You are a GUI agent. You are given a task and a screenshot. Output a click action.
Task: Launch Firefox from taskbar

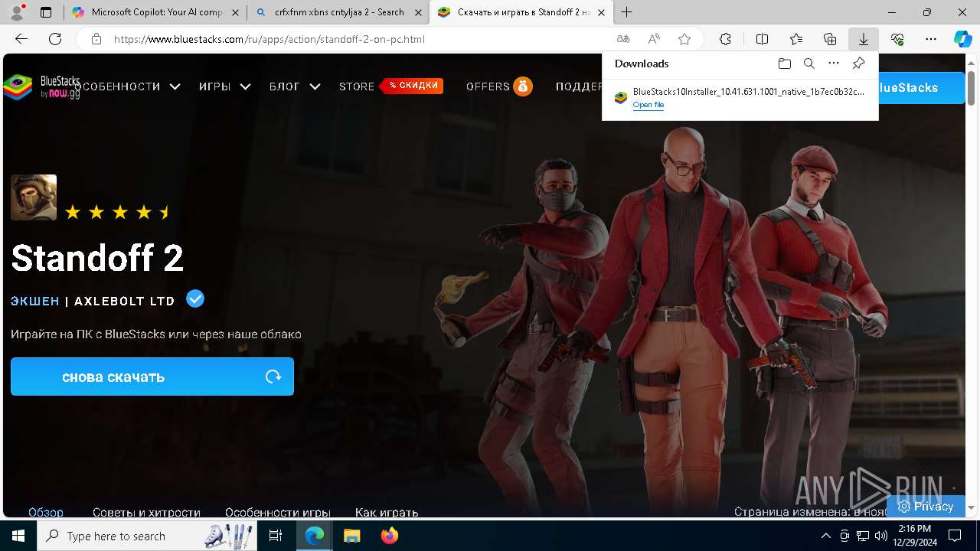pyautogui.click(x=390, y=536)
